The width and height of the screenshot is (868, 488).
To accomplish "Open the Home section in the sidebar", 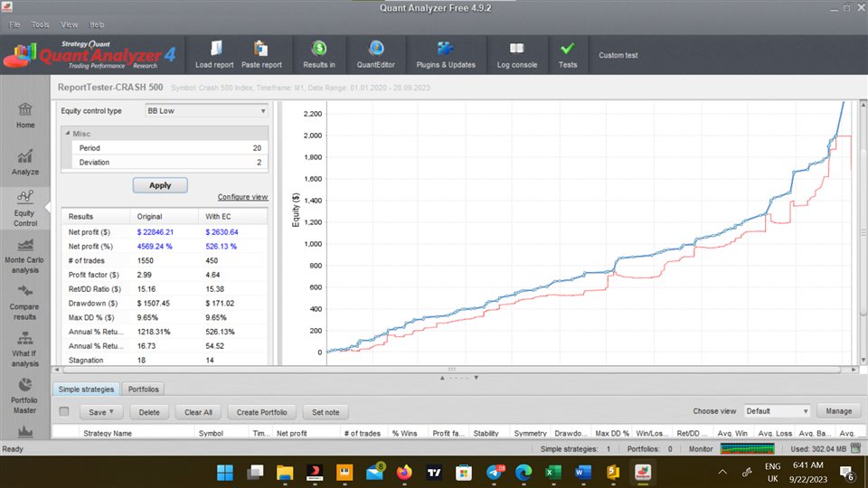I will click(x=25, y=115).
